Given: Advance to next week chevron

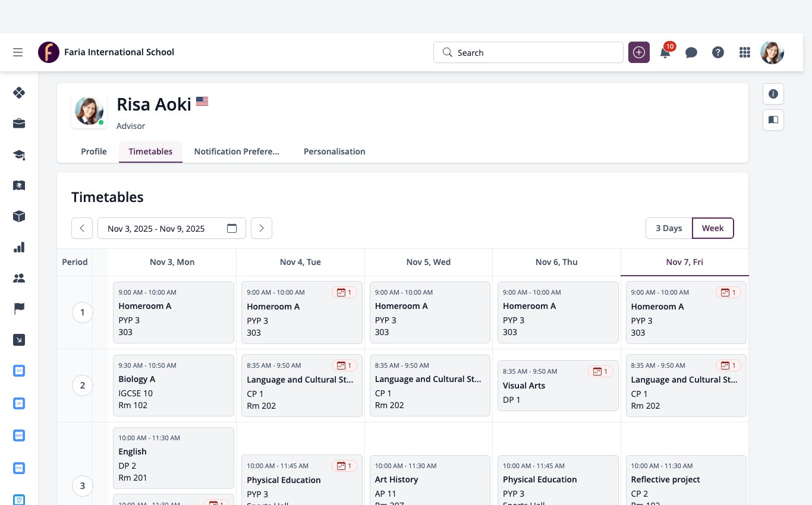Looking at the screenshot, I should click(262, 228).
